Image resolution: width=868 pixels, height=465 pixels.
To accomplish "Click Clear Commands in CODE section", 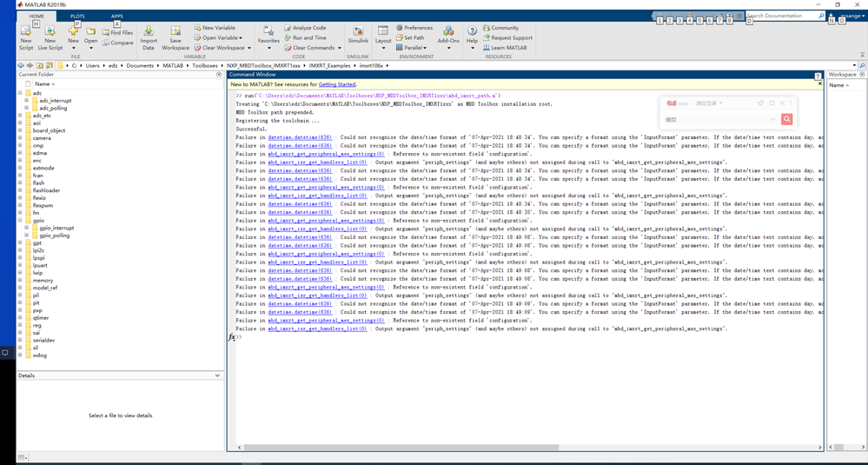I will point(313,48).
